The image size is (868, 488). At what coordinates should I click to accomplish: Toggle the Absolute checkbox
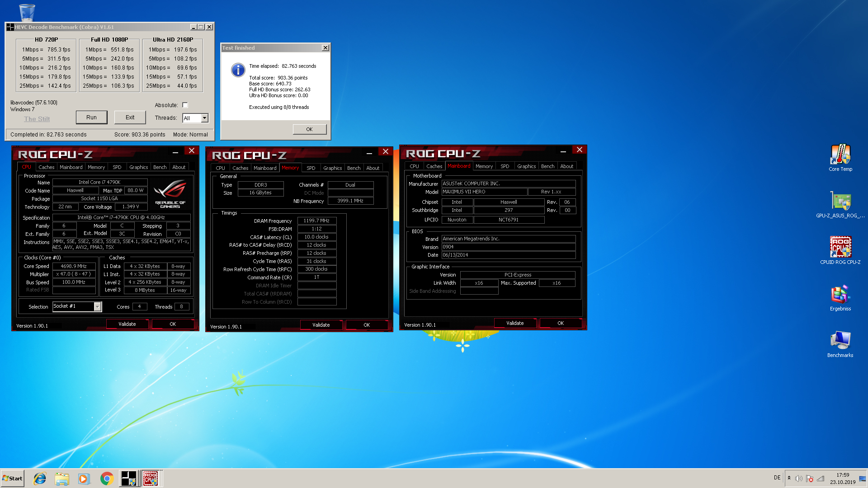coord(185,105)
